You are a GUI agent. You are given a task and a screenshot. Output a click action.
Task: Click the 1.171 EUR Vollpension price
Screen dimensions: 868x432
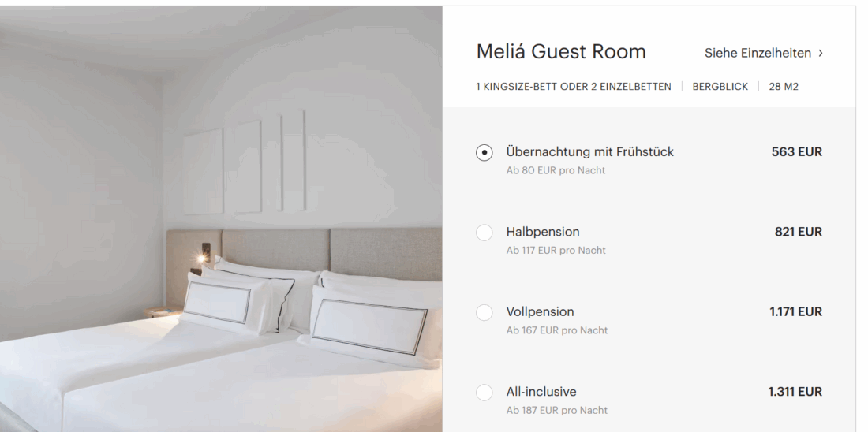coord(795,311)
